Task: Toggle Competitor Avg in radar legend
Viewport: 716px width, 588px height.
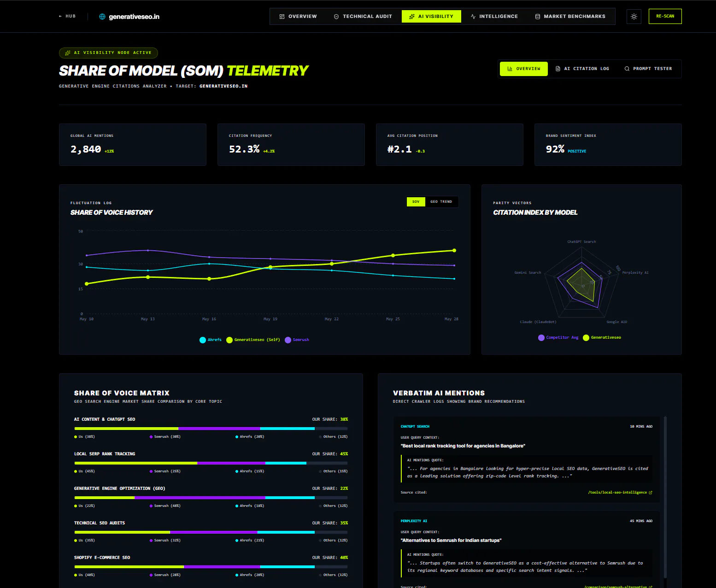Action: (558, 338)
